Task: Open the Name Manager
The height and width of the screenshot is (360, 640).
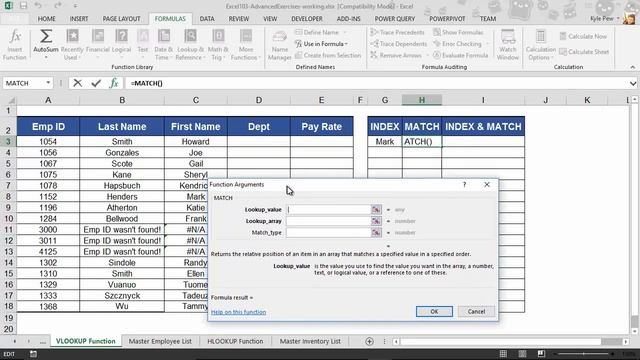Action: [x=280, y=45]
